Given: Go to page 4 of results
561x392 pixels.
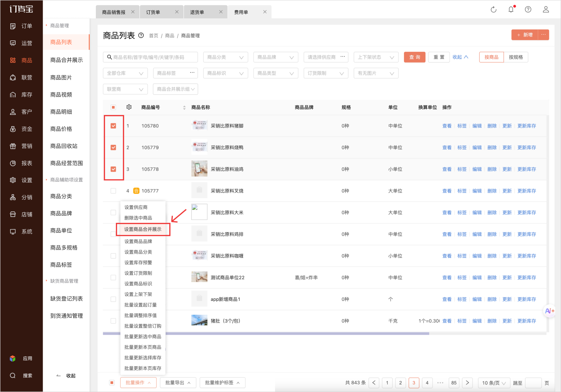Looking at the screenshot, I should 427,383.
